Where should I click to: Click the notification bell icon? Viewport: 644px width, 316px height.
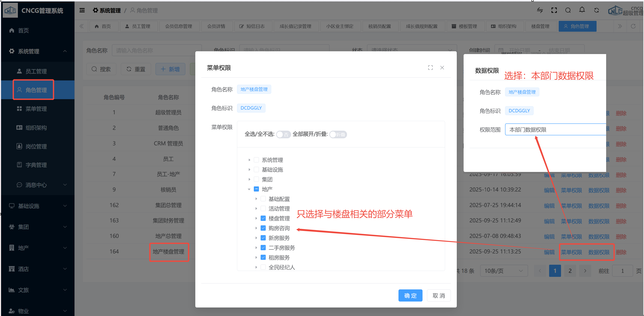coord(582,10)
